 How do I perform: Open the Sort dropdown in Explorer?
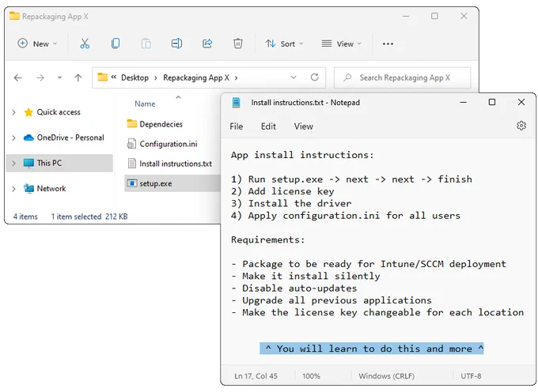click(285, 43)
